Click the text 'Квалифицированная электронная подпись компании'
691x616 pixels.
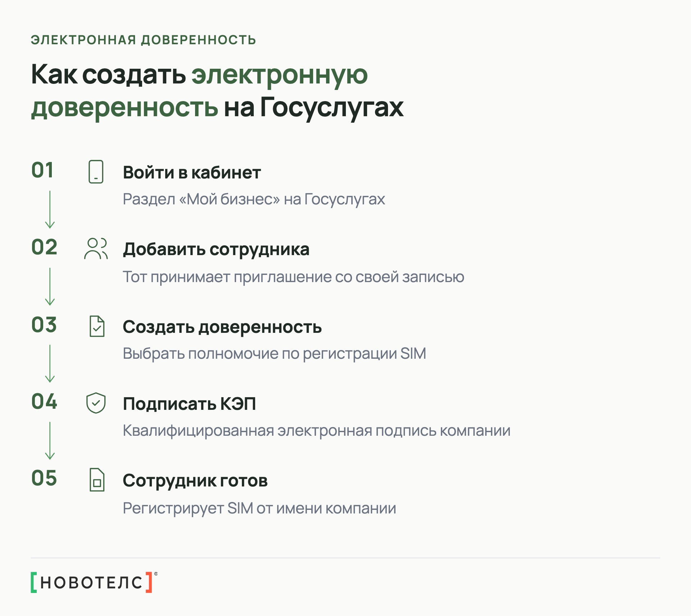click(x=316, y=431)
